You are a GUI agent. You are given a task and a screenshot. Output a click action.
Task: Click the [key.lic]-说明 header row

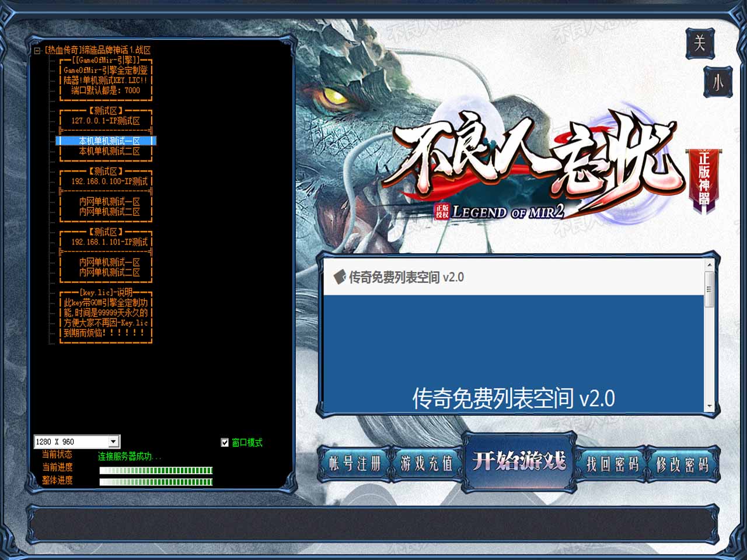coord(106,293)
